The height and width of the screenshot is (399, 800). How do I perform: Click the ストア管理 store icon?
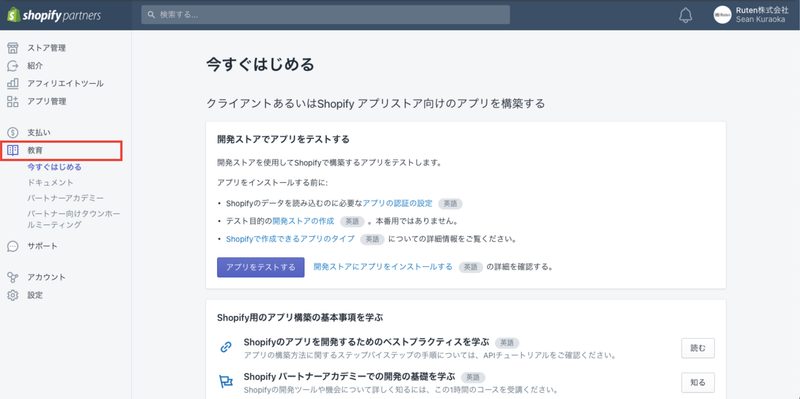point(13,48)
